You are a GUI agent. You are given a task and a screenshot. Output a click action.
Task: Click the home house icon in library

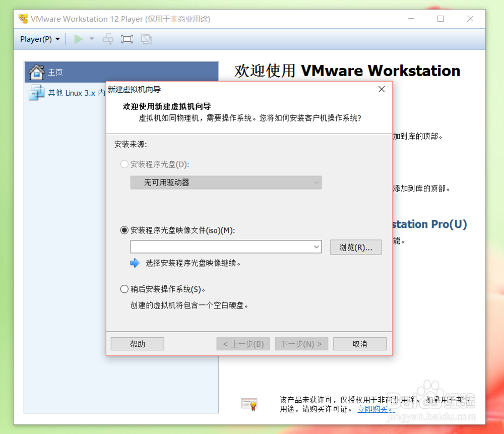[37, 72]
